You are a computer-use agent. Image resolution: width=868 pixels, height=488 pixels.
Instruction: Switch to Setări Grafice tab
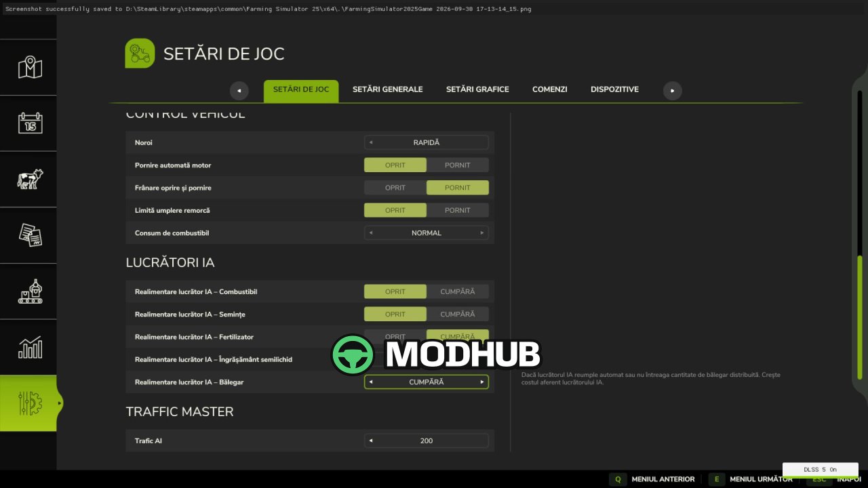coord(477,89)
